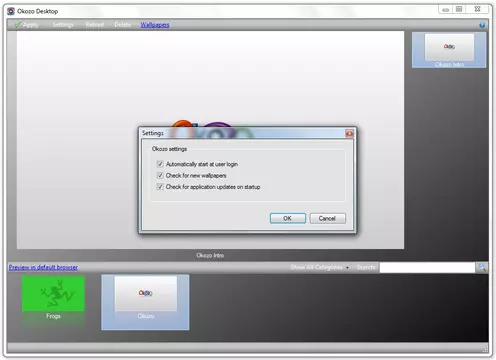The width and height of the screenshot is (496, 360).
Task: Toggle Check for new wallpapers checkbox
Action: [160, 175]
